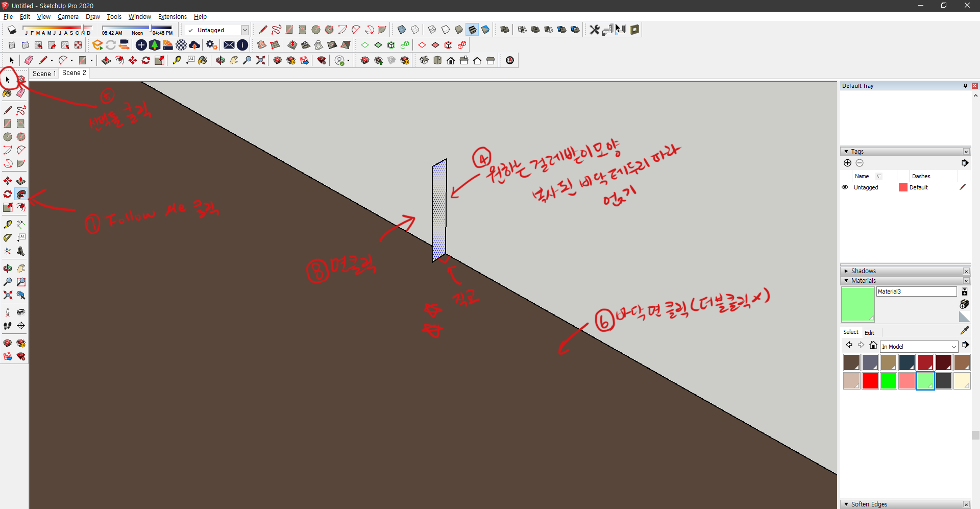This screenshot has width=980, height=509.
Task: Click Create Material icon in Materials panel
Action: (x=964, y=304)
